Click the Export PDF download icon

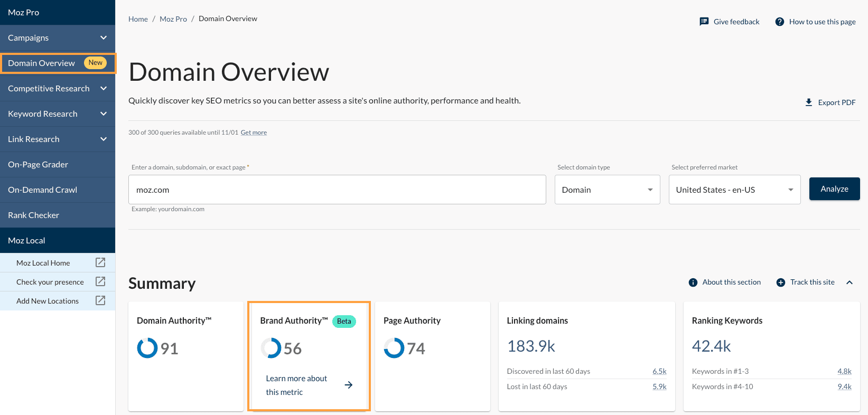point(808,102)
